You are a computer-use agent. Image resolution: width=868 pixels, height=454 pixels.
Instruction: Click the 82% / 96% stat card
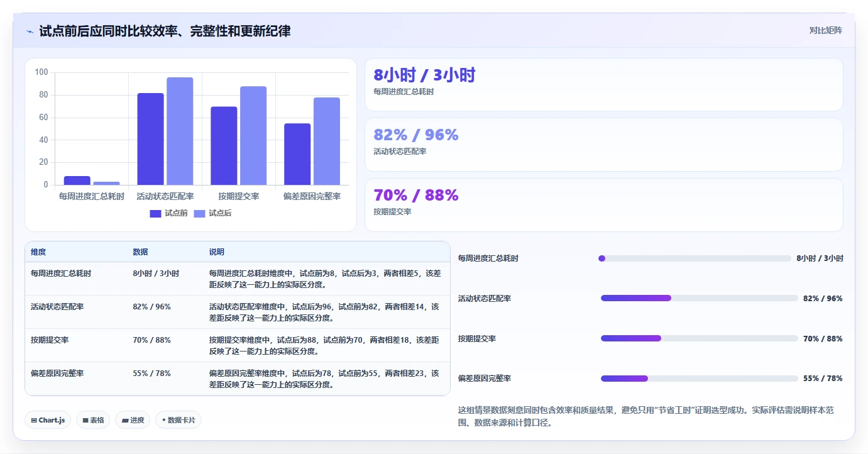pos(604,145)
